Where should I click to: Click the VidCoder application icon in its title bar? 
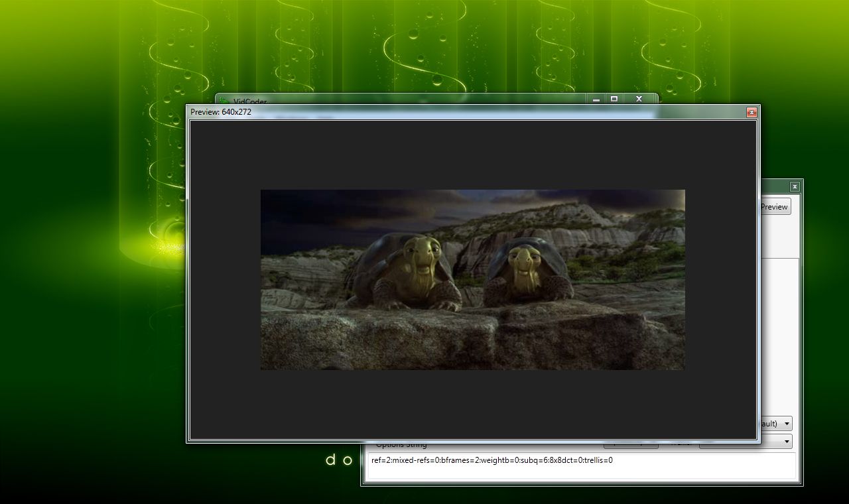click(224, 101)
